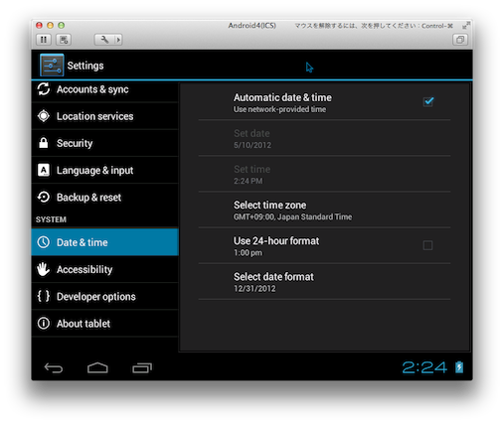Click the battery charging status icon

[459, 367]
